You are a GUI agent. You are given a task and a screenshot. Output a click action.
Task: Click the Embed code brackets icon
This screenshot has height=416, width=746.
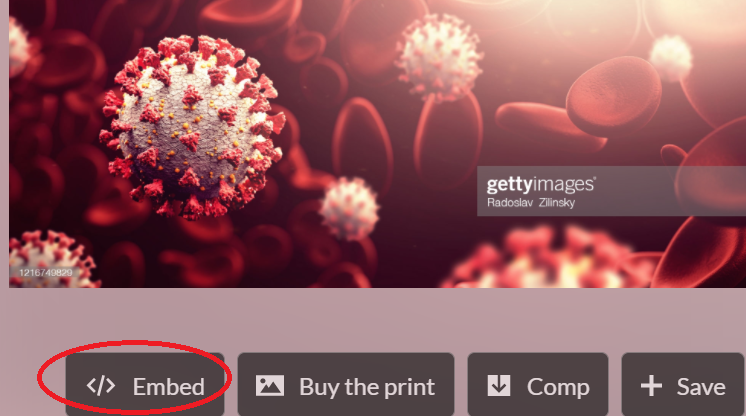click(101, 386)
